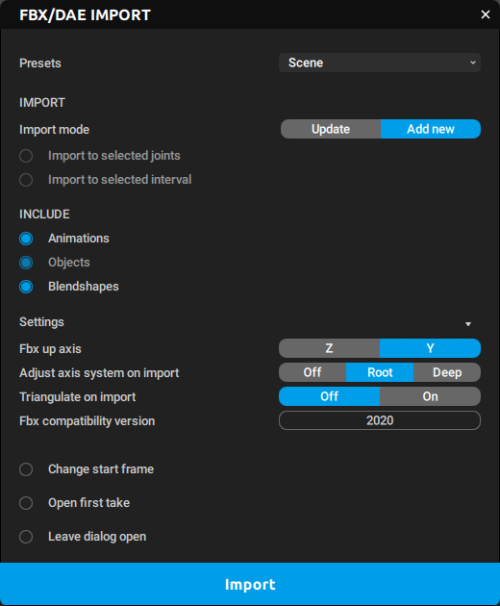Set Fbx up axis to Z
The width and height of the screenshot is (500, 606).
tap(329, 349)
